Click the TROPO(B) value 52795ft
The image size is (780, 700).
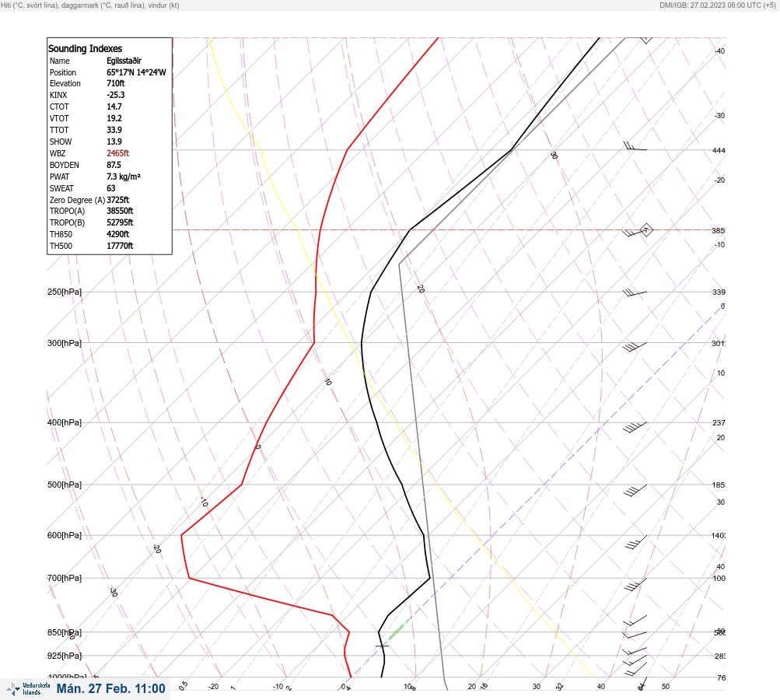[120, 222]
